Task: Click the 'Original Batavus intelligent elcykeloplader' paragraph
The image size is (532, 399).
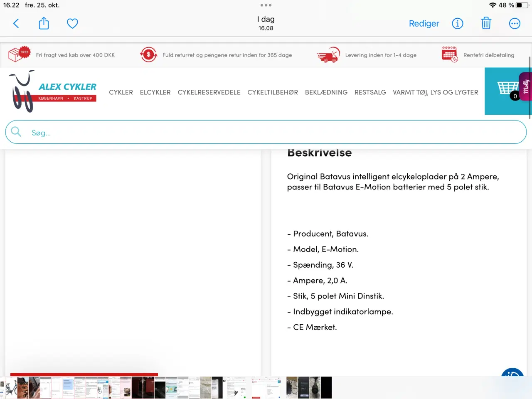Action: pos(393,182)
